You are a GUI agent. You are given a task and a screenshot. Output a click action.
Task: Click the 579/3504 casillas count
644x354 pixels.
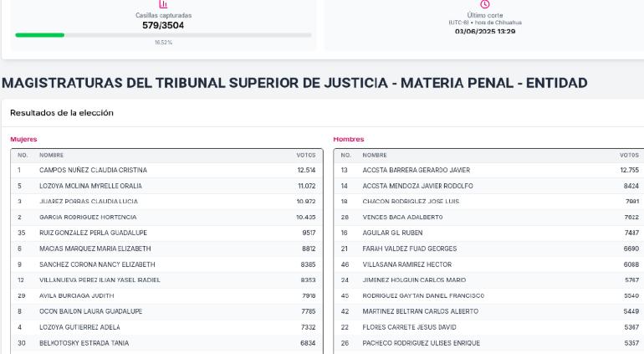tap(163, 25)
